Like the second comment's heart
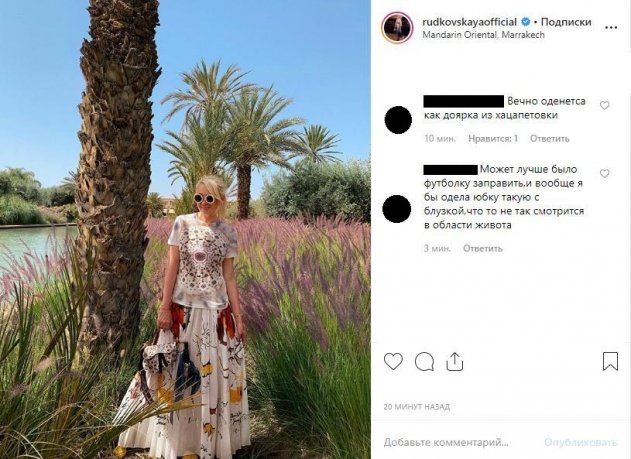631x459 pixels. click(604, 173)
